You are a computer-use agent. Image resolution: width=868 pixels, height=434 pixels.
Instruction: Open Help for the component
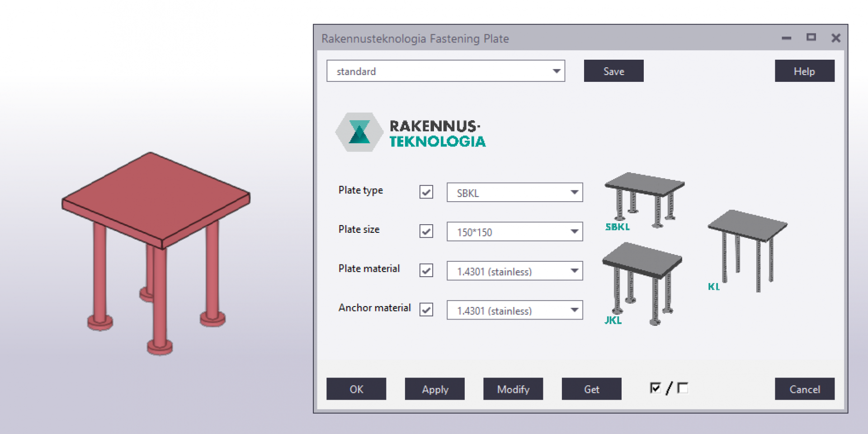coord(804,71)
